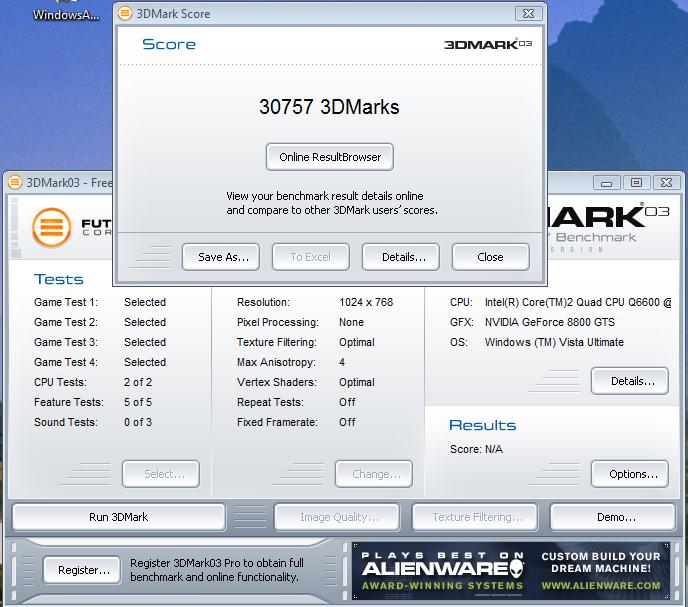688x607 pixels.
Task: Click Select... under Tests
Action: (161, 474)
